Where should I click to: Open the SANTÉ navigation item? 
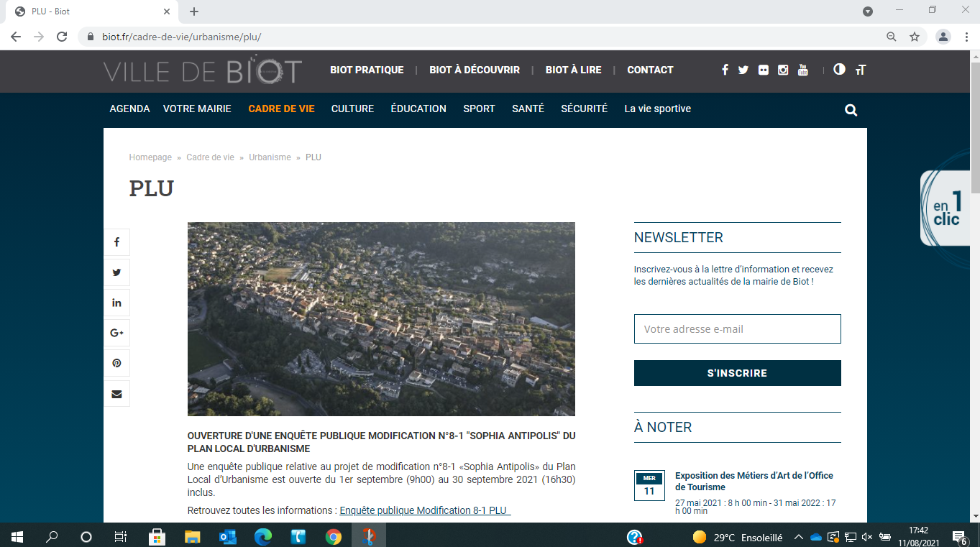click(x=528, y=109)
